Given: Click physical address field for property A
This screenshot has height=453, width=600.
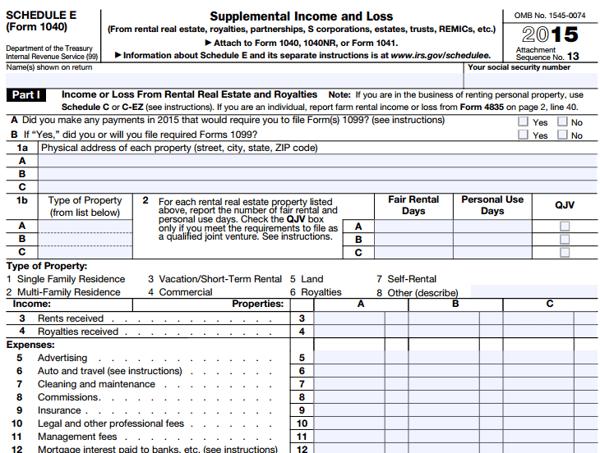Looking at the screenshot, I should [318, 161].
